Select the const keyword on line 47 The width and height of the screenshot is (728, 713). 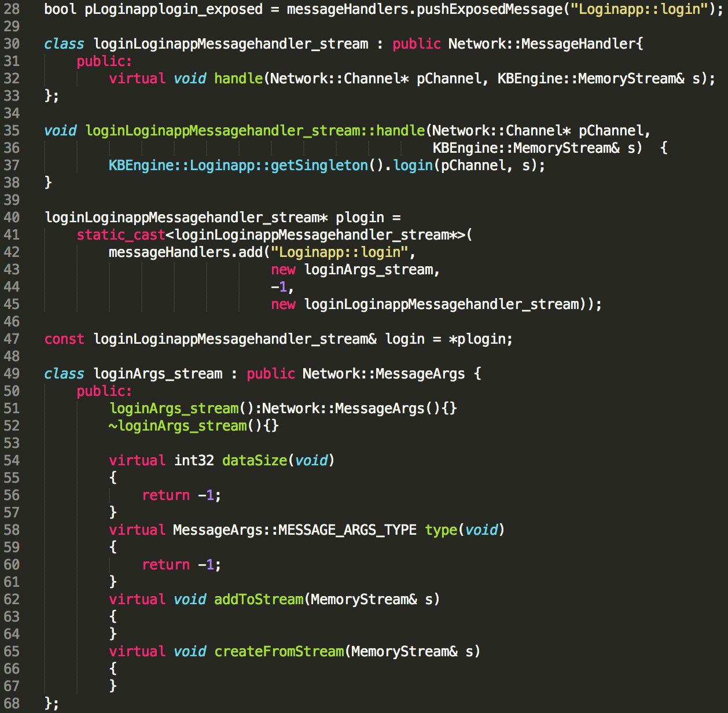coord(64,339)
